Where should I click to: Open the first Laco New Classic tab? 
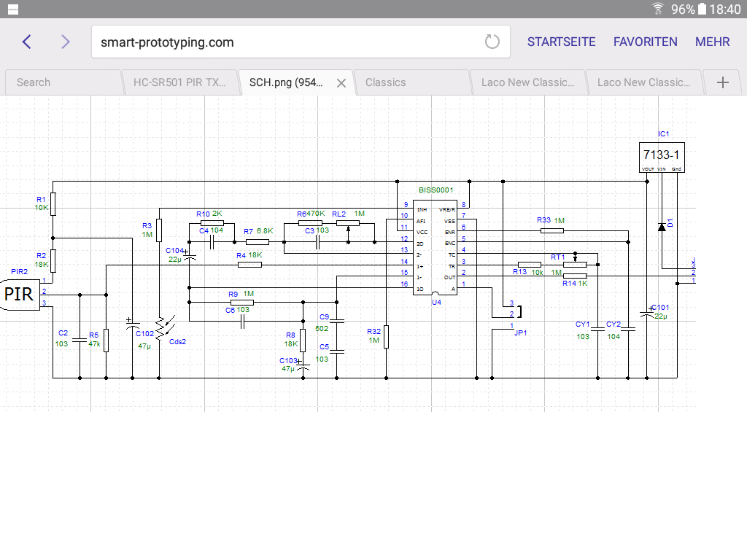527,82
